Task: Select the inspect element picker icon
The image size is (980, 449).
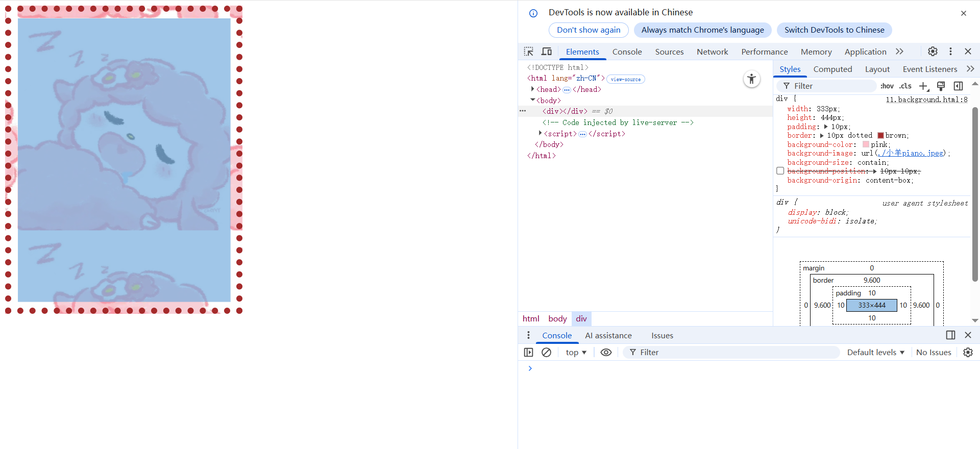Action: [529, 52]
